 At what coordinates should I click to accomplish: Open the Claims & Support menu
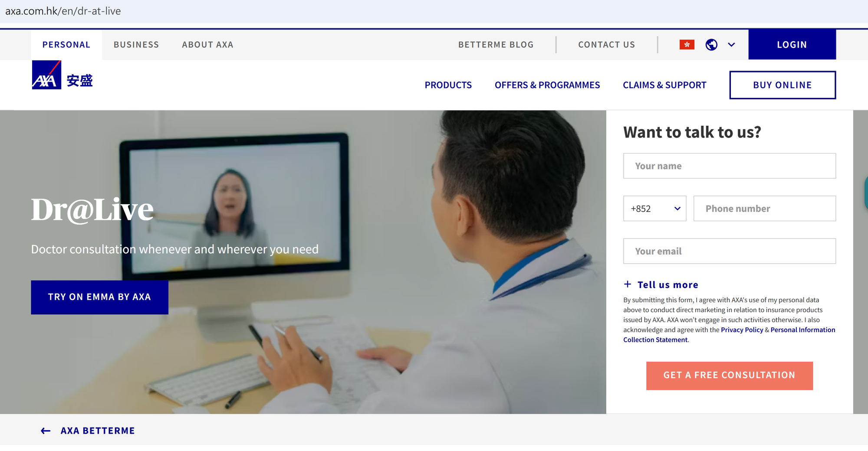664,85
